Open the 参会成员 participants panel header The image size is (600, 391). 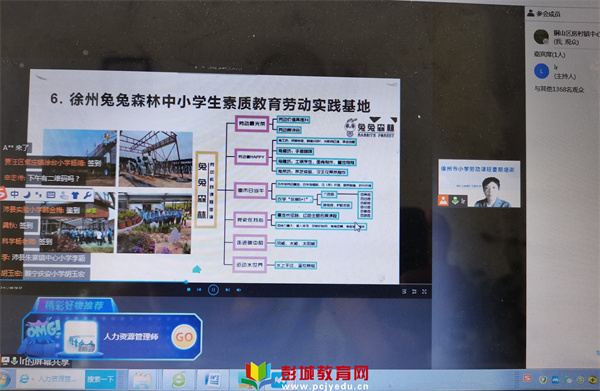point(544,14)
